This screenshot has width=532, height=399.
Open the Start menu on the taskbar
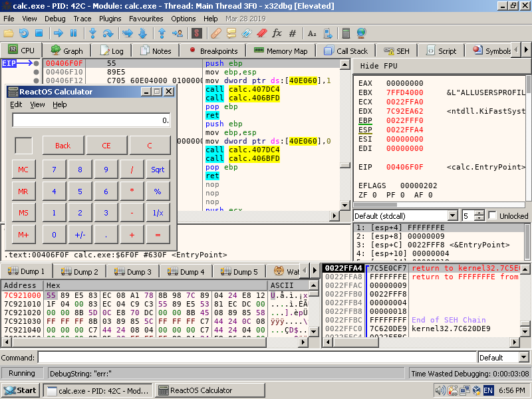21,390
